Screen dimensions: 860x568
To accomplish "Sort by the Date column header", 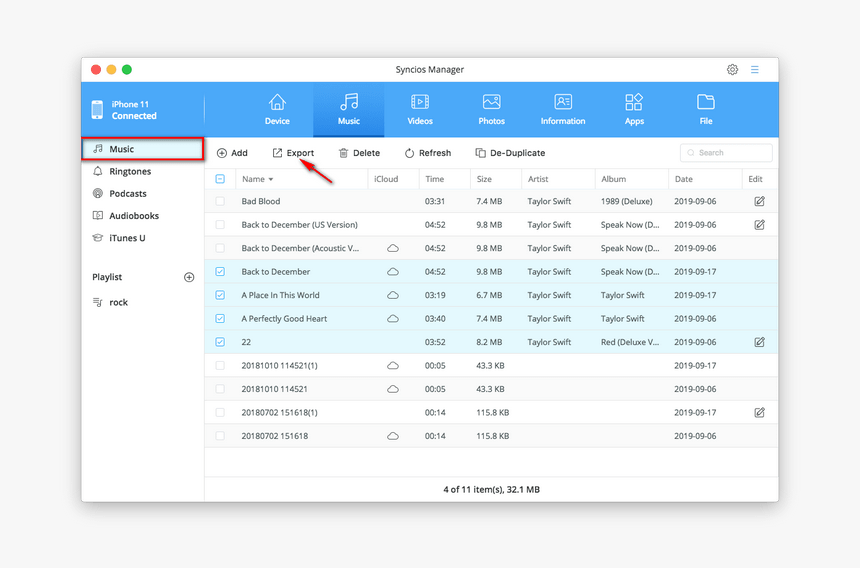I will (x=683, y=179).
